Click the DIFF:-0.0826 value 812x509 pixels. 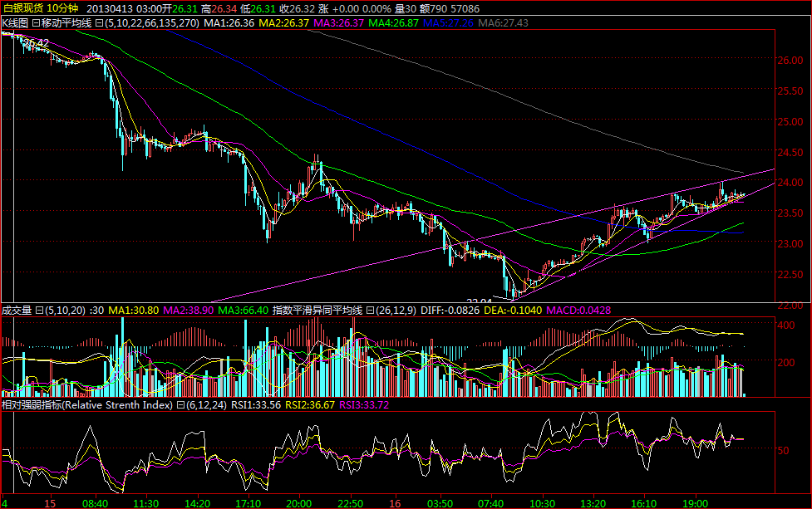pos(450,311)
